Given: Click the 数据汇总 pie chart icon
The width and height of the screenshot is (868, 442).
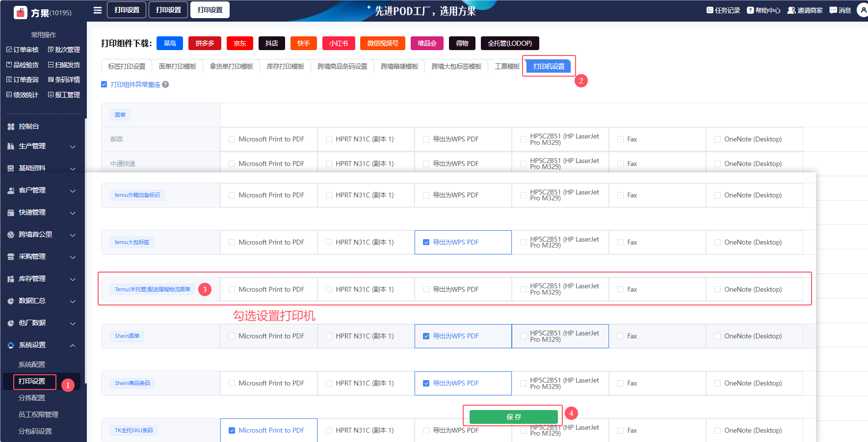Looking at the screenshot, I should point(11,301).
